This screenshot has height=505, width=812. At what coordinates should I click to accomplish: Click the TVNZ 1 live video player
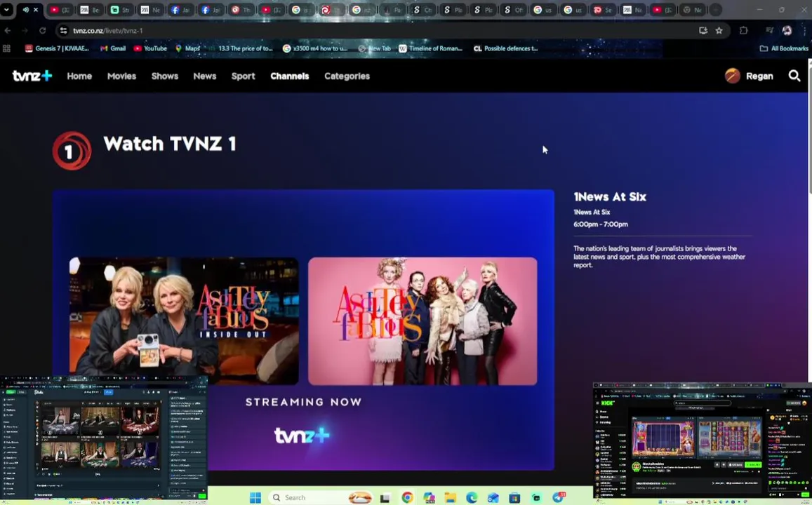coord(303,330)
